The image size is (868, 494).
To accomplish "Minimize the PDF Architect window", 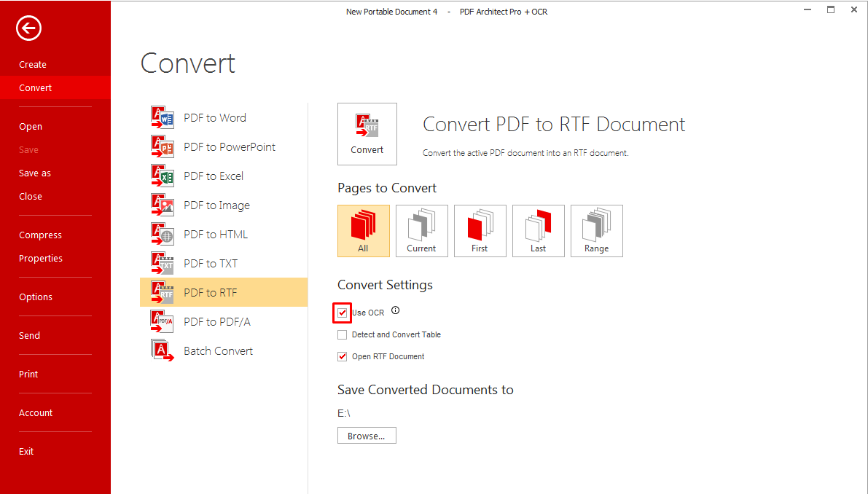I will tap(808, 9).
